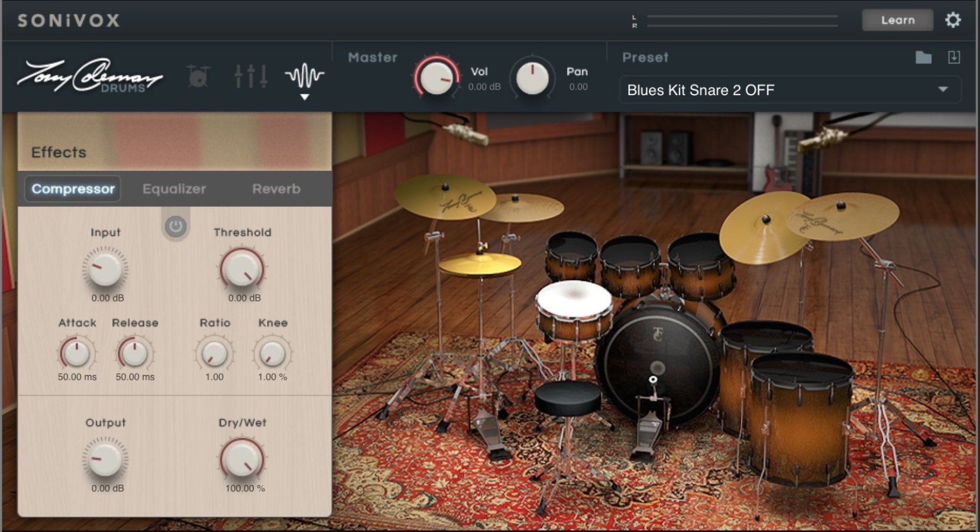Screen dimensions: 980x532
Task: Click the master Pan knob
Action: pyautogui.click(x=533, y=78)
